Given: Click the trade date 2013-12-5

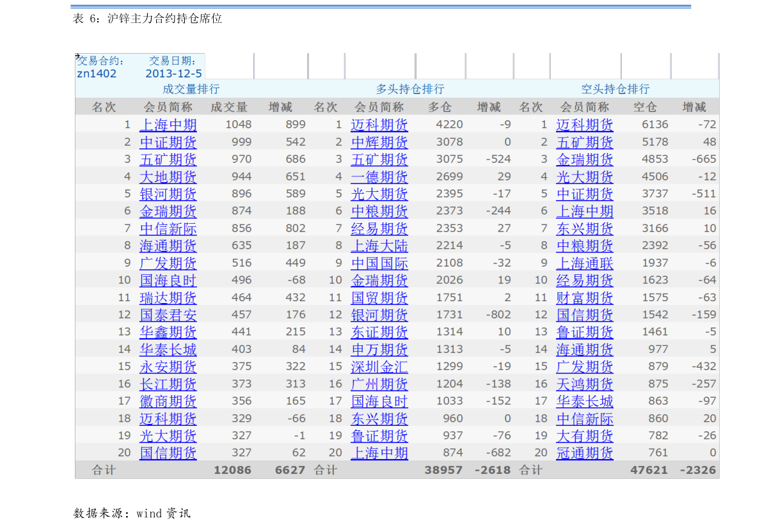Looking at the screenshot, I should click(x=173, y=74).
